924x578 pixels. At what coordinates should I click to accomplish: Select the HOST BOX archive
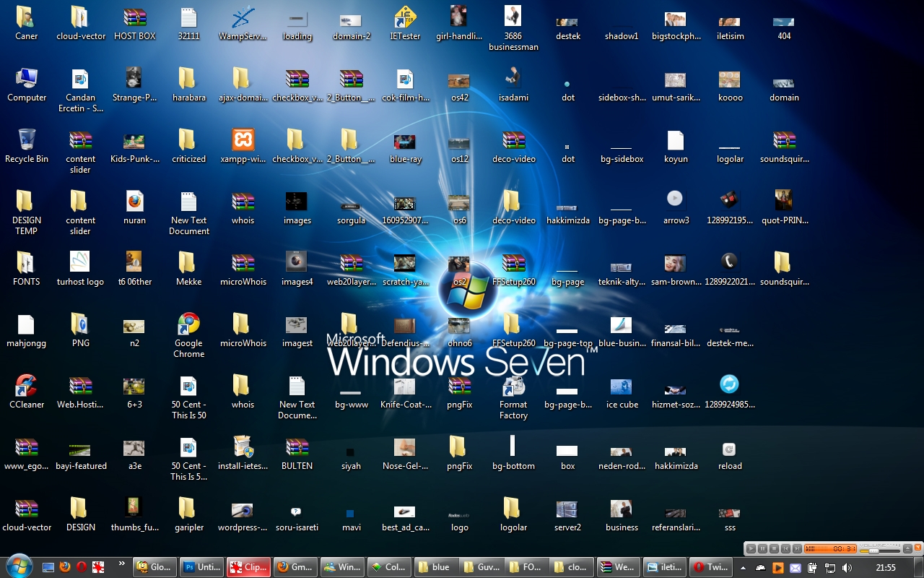(x=134, y=24)
